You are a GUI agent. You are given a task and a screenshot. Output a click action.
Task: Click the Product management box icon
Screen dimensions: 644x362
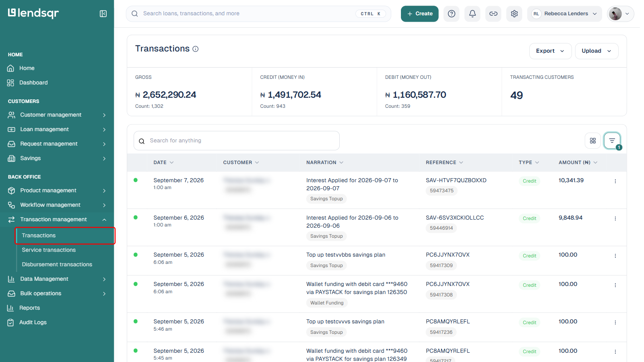tap(12, 191)
